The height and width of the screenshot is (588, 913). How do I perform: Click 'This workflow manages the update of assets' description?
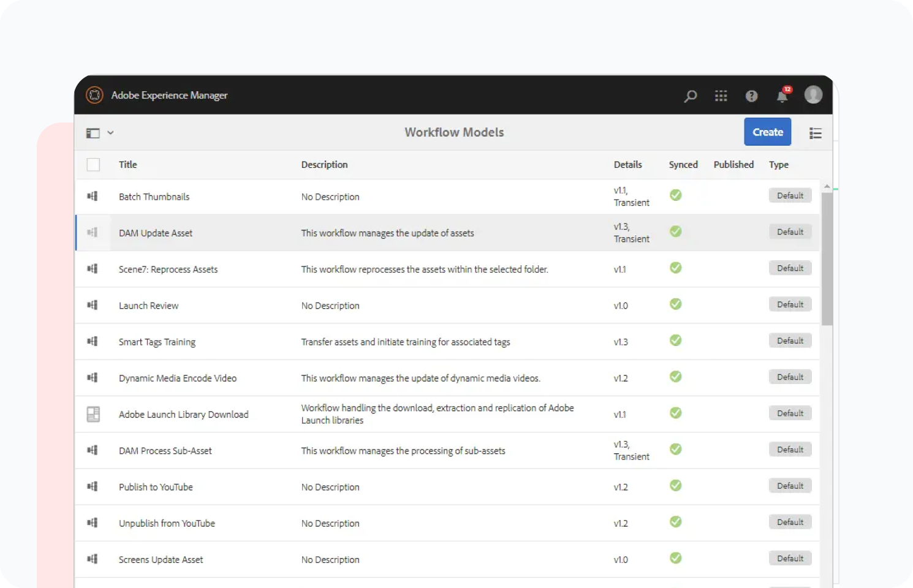tap(387, 233)
